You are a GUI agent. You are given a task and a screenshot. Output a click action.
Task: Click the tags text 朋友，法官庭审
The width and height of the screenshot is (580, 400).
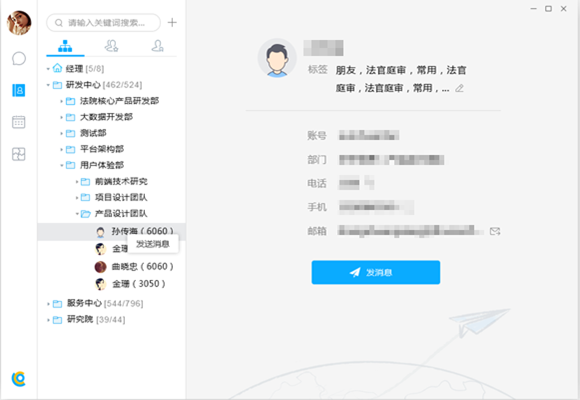pos(371,70)
